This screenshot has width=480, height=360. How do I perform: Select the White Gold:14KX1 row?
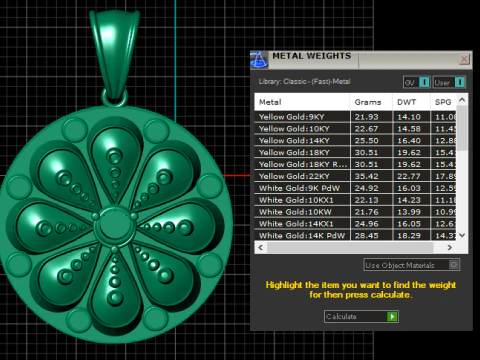tap(355, 224)
